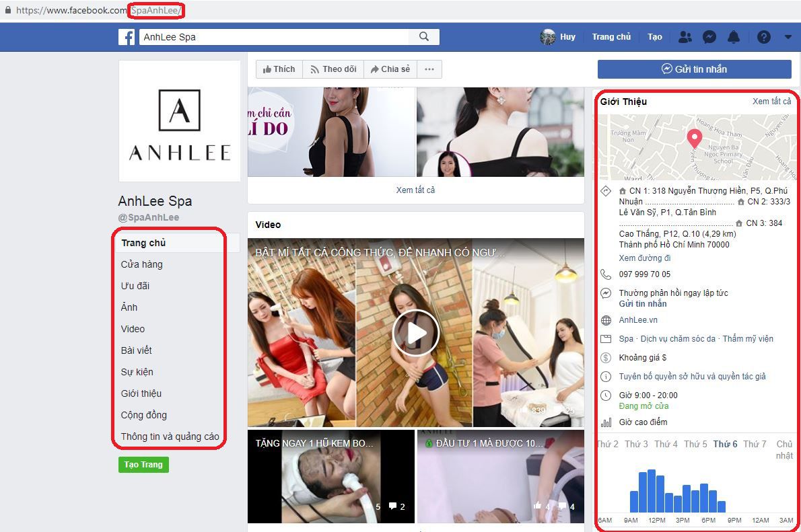Expand the account dropdown arrow
The height and width of the screenshot is (532, 801).
(788, 37)
